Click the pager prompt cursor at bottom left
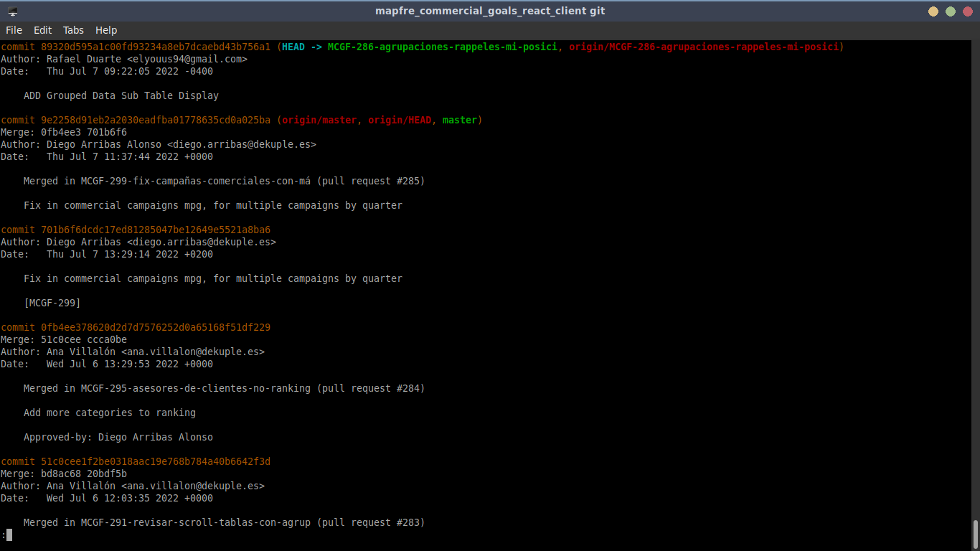The image size is (980, 551). [x=9, y=535]
